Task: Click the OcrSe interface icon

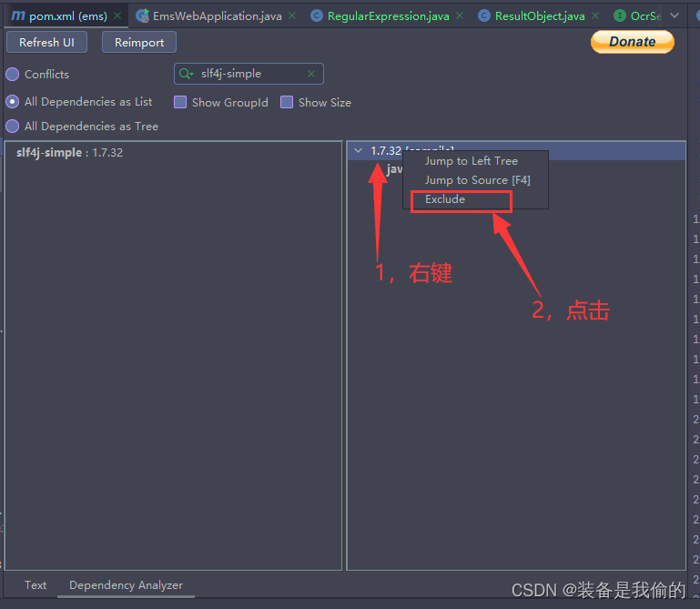Action: 620,16
